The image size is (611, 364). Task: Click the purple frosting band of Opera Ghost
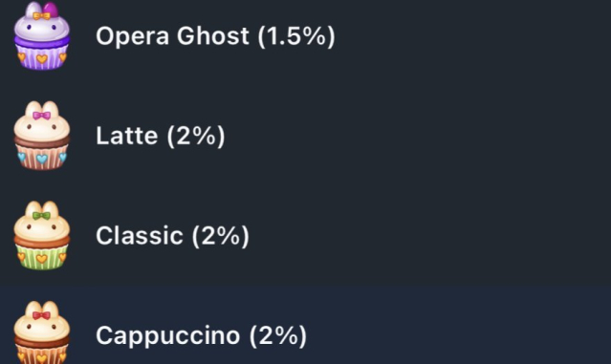(42, 42)
